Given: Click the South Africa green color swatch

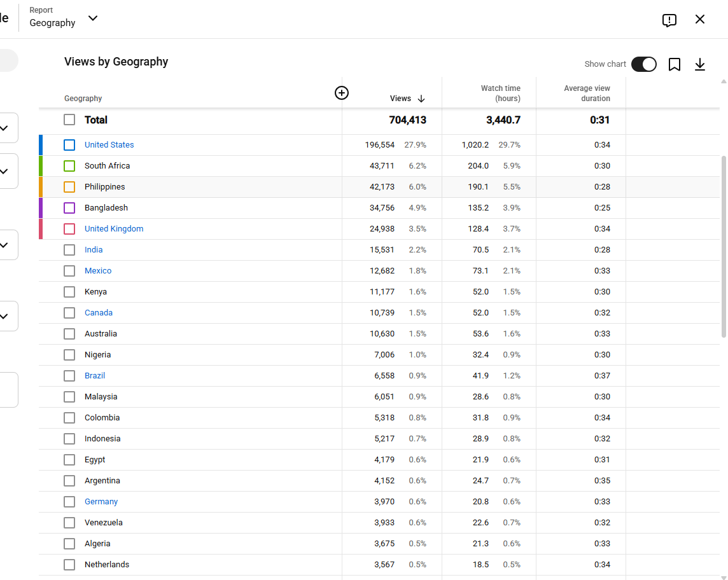Looking at the screenshot, I should tap(41, 165).
